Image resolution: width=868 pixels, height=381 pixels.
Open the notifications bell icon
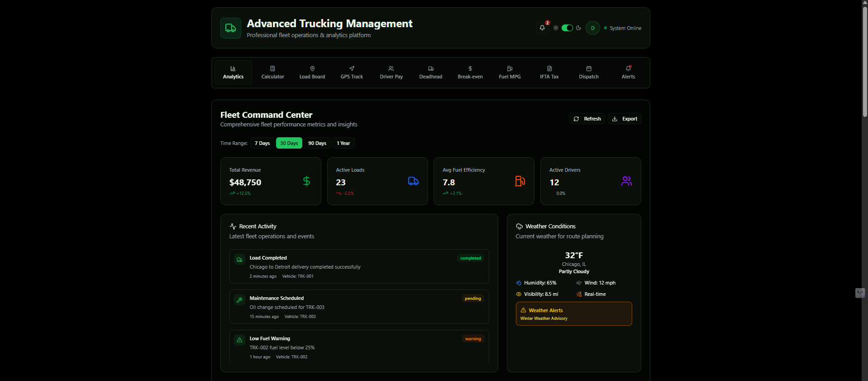coord(542,28)
